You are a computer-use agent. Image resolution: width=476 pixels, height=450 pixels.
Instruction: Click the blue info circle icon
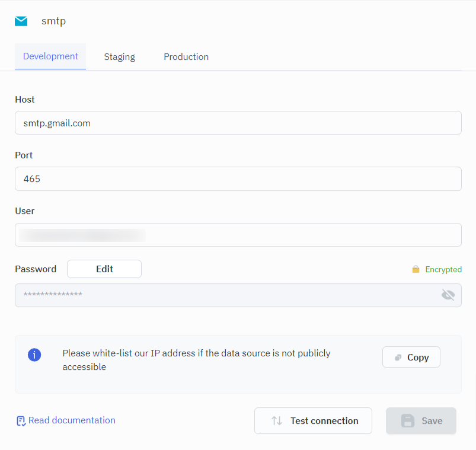point(34,355)
